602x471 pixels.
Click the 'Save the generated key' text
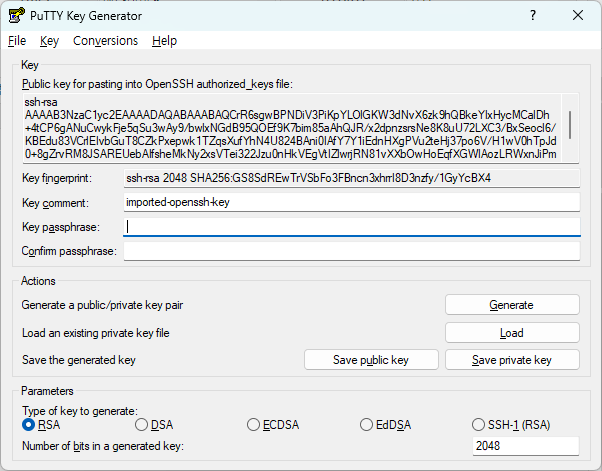79,360
